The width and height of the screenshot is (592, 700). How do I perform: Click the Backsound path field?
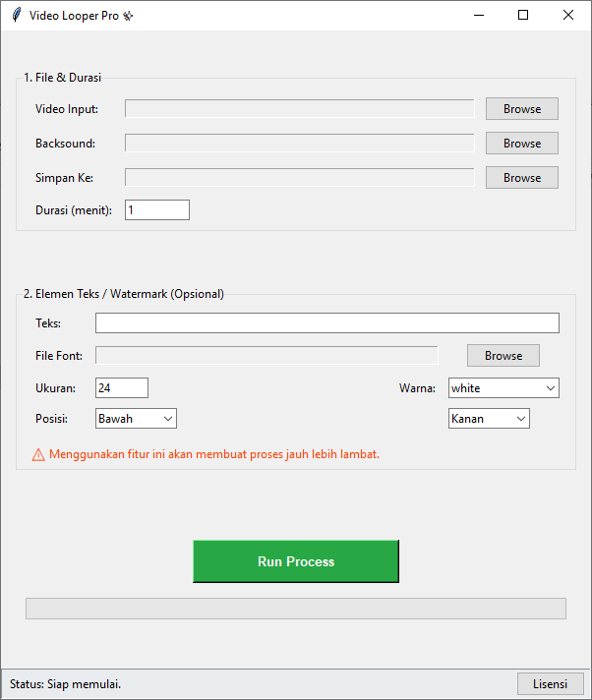(299, 144)
